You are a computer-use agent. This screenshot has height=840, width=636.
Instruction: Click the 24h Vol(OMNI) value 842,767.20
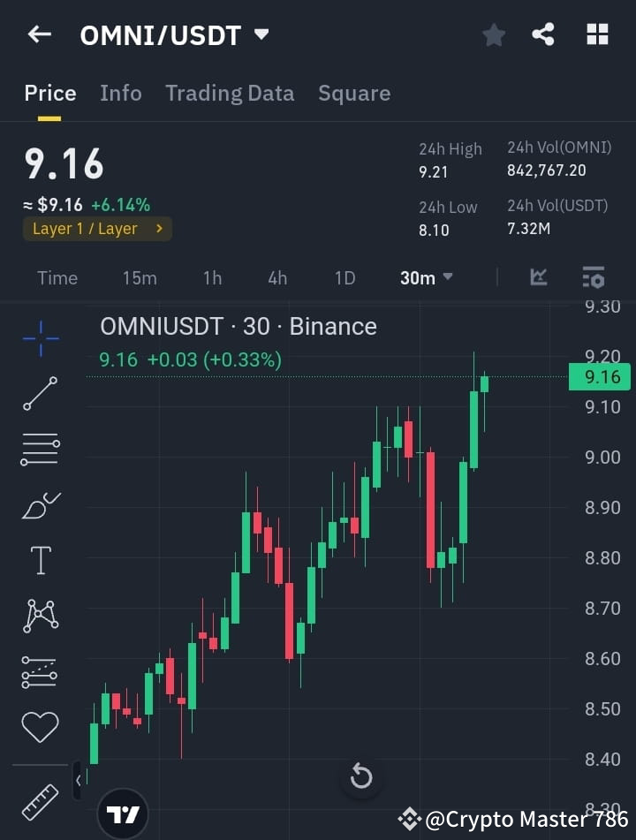pyautogui.click(x=547, y=170)
